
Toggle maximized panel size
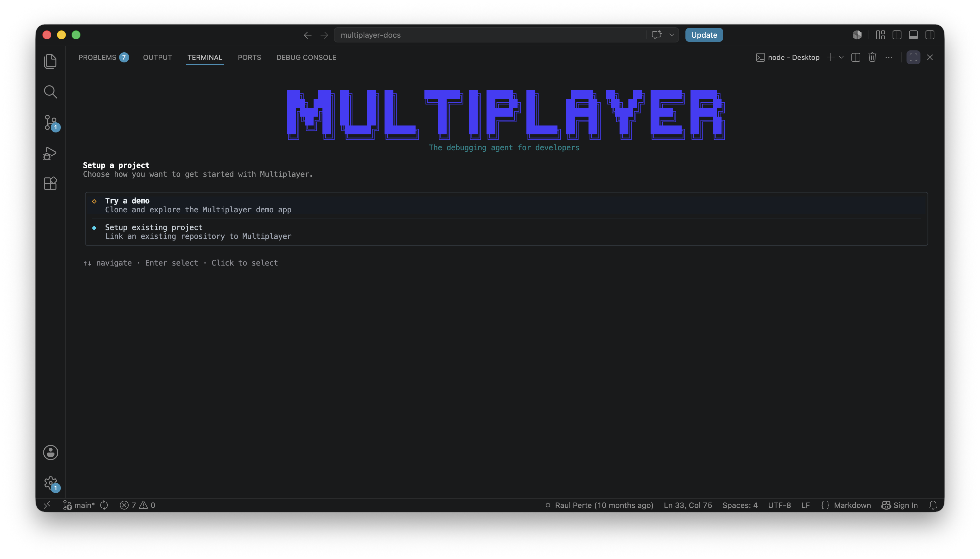pos(913,57)
